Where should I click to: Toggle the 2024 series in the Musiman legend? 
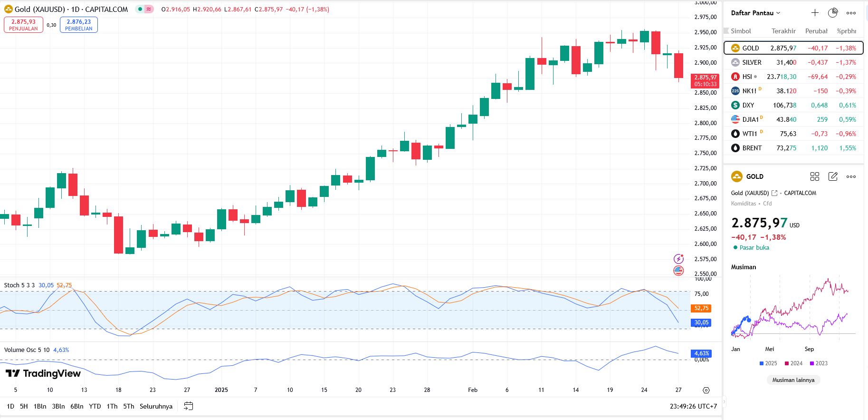click(x=793, y=363)
